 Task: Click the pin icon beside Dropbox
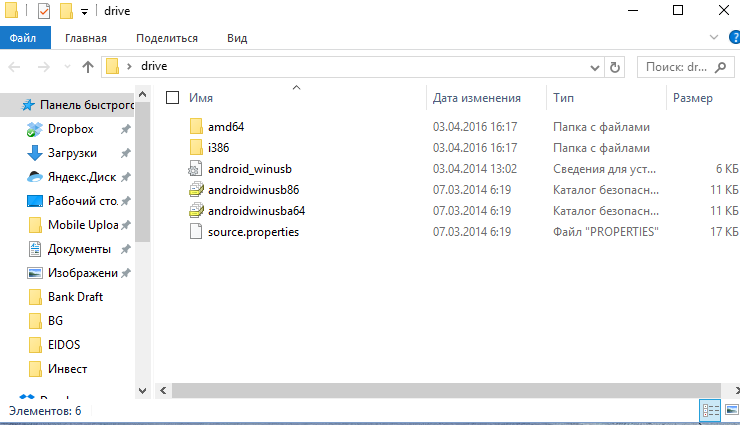pyautogui.click(x=126, y=129)
